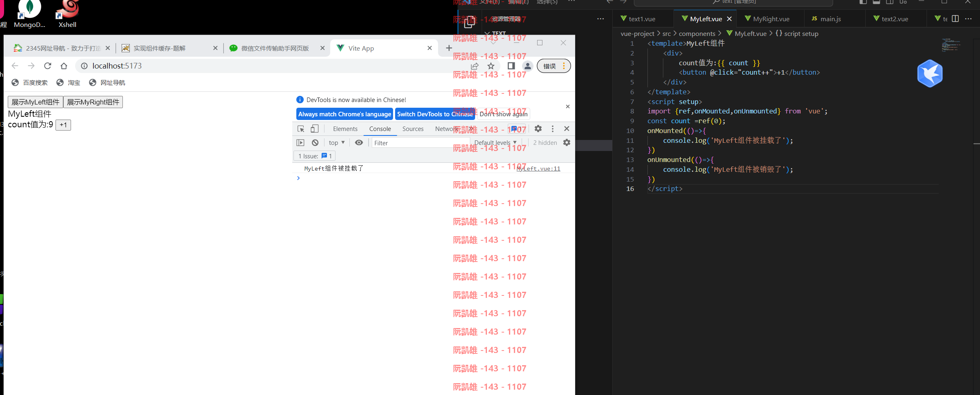Open the DevTools Sources tab
Screen dimensions: 980x395
pyautogui.click(x=413, y=129)
